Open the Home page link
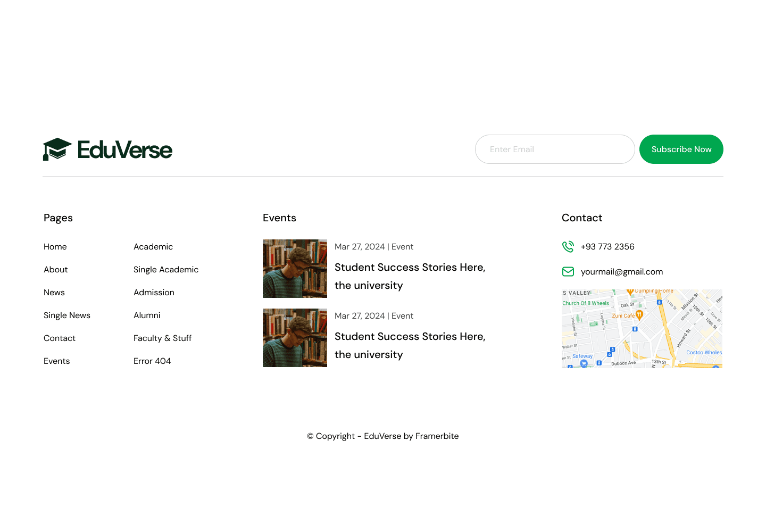This screenshot has height=532, width=766. pos(55,247)
